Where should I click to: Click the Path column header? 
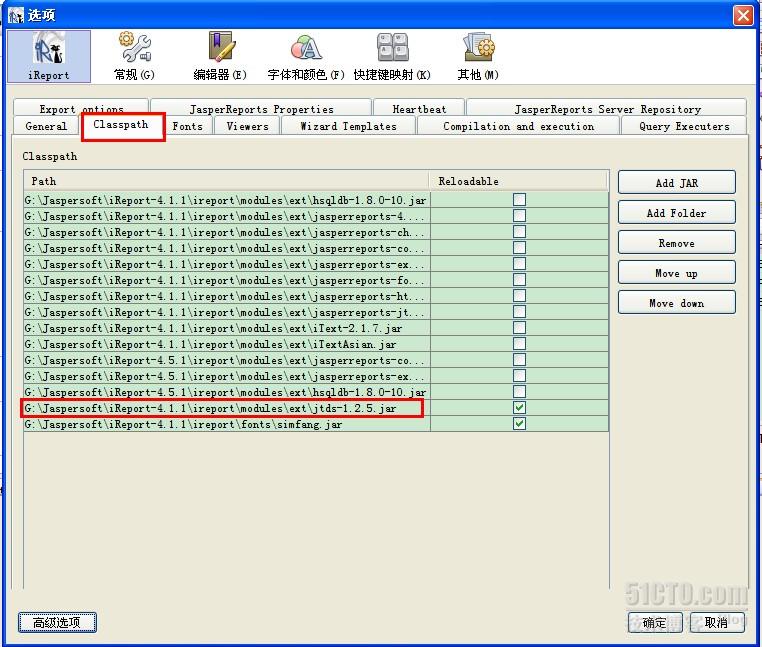pos(226,181)
